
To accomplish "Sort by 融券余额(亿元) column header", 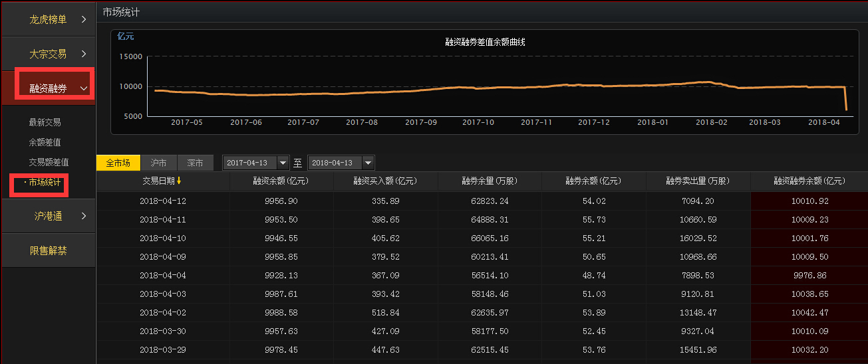I will (x=593, y=181).
